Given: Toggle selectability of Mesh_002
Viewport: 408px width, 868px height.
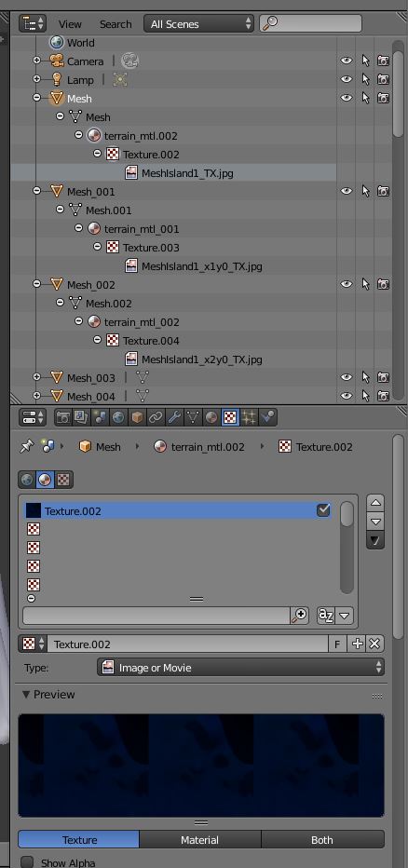Looking at the screenshot, I should tap(365, 284).
